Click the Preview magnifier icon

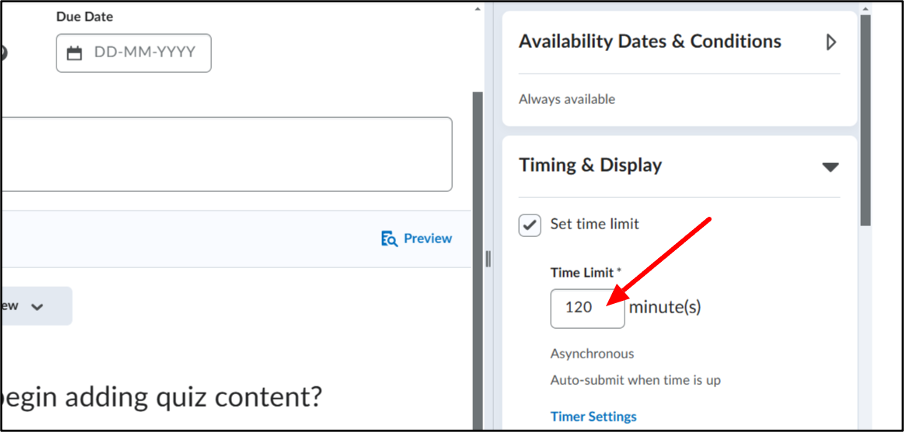click(390, 239)
